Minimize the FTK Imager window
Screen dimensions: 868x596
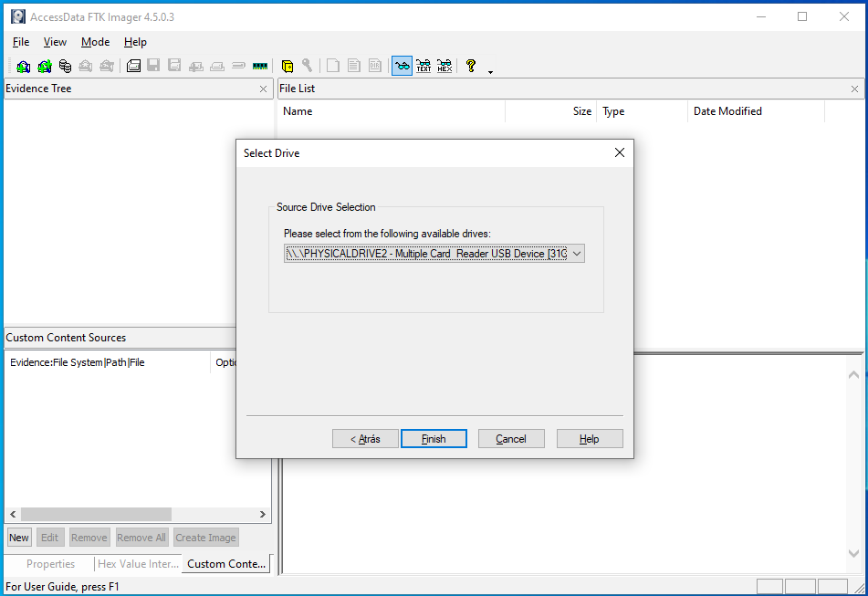pos(761,16)
